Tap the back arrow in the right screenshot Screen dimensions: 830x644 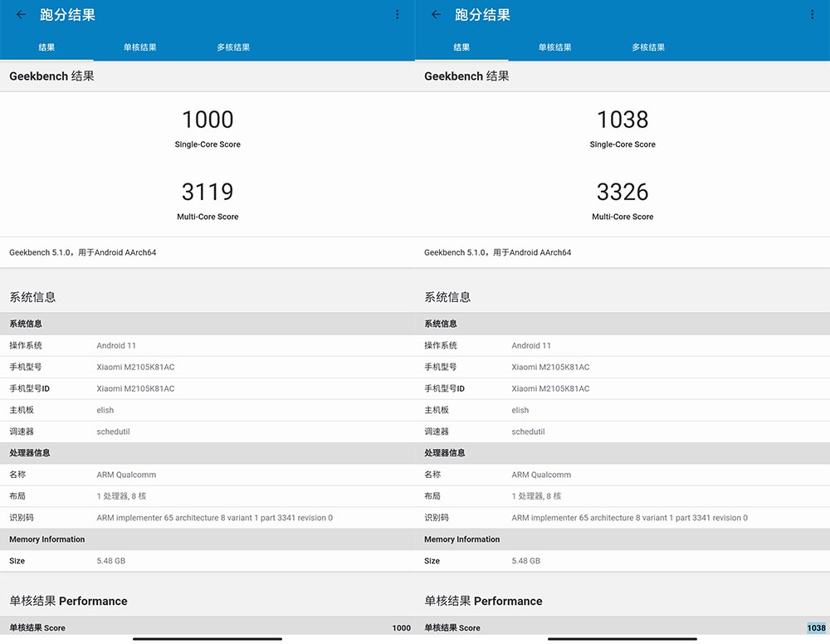[437, 14]
